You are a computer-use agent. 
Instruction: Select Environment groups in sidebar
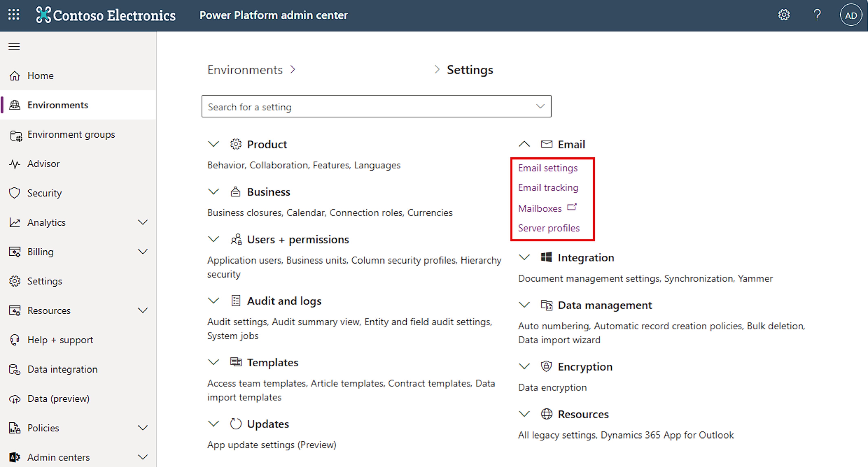pos(71,134)
